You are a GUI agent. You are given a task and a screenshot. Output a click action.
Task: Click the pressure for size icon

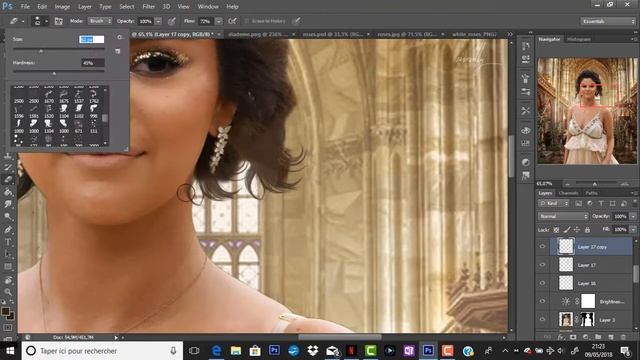tap(297, 21)
